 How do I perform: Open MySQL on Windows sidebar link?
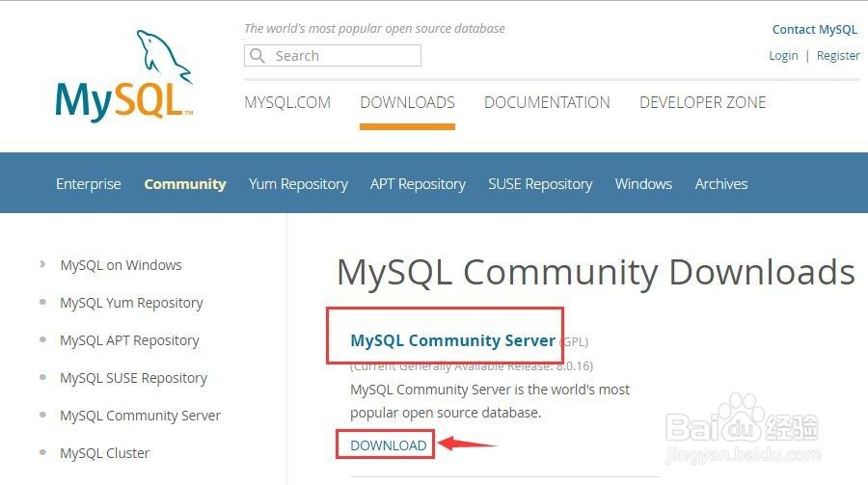(x=121, y=265)
